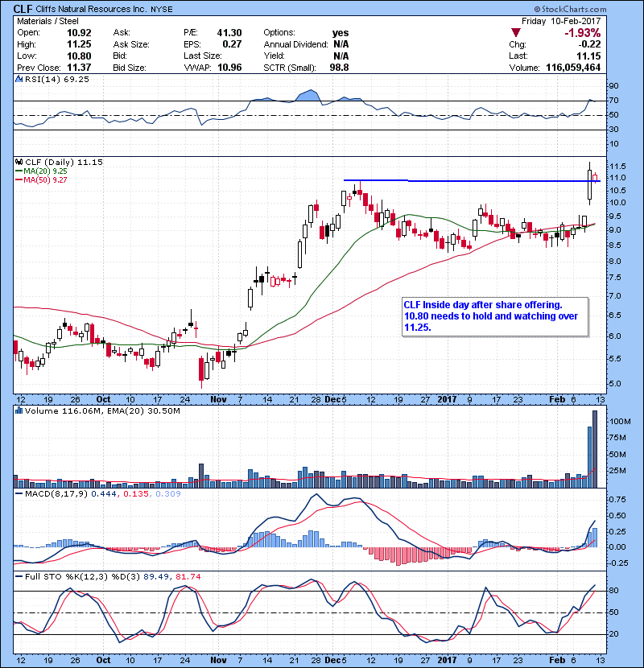Click the Volume value 116,059,464
Viewport: 644px width, 668px height.
click(573, 68)
